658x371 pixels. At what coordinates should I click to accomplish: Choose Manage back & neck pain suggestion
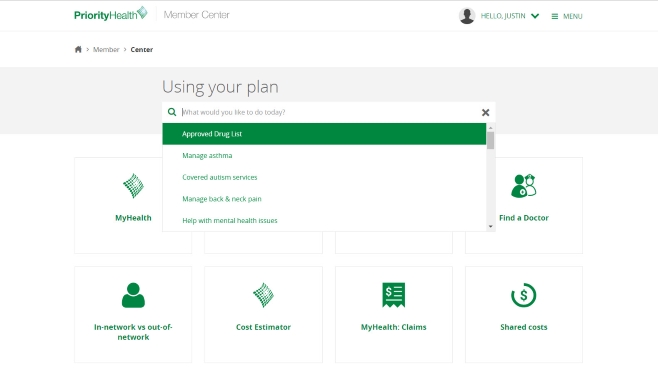(324, 199)
